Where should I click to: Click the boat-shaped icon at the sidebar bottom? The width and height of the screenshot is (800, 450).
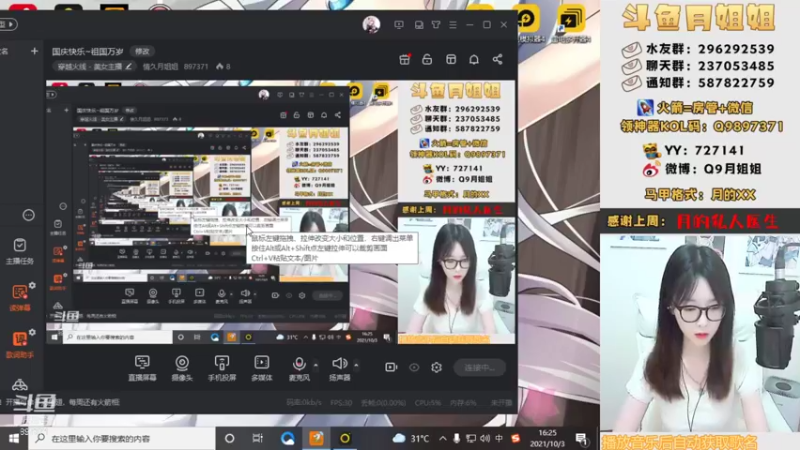(19, 385)
